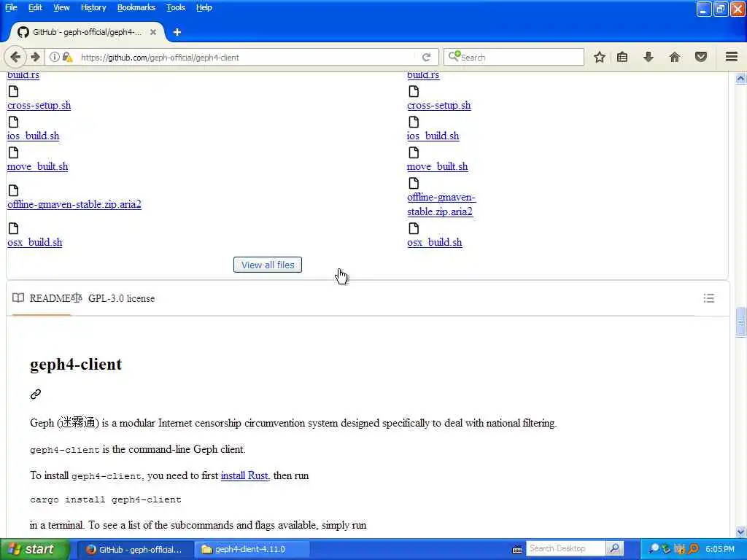
Task: Open README outline list icon
Action: tap(709, 298)
